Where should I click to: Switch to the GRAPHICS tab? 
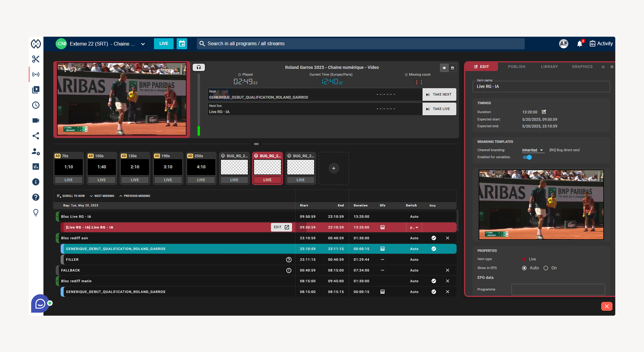582,67
